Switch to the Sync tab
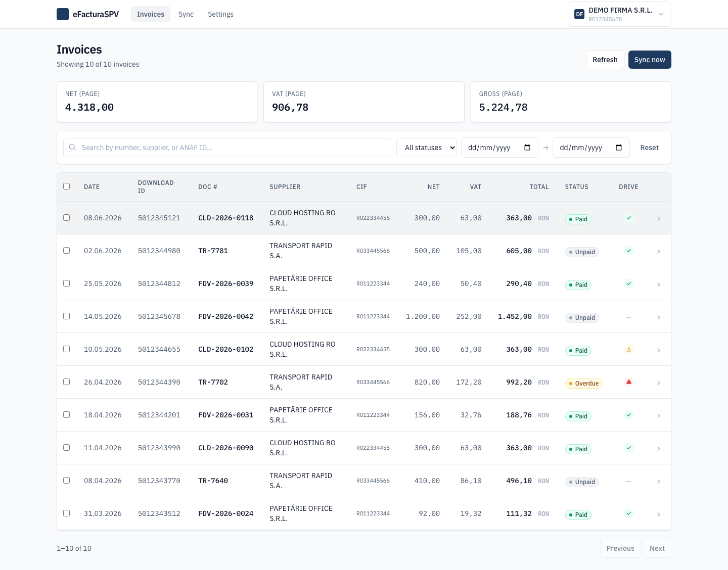The height and width of the screenshot is (570, 728). 186,14
